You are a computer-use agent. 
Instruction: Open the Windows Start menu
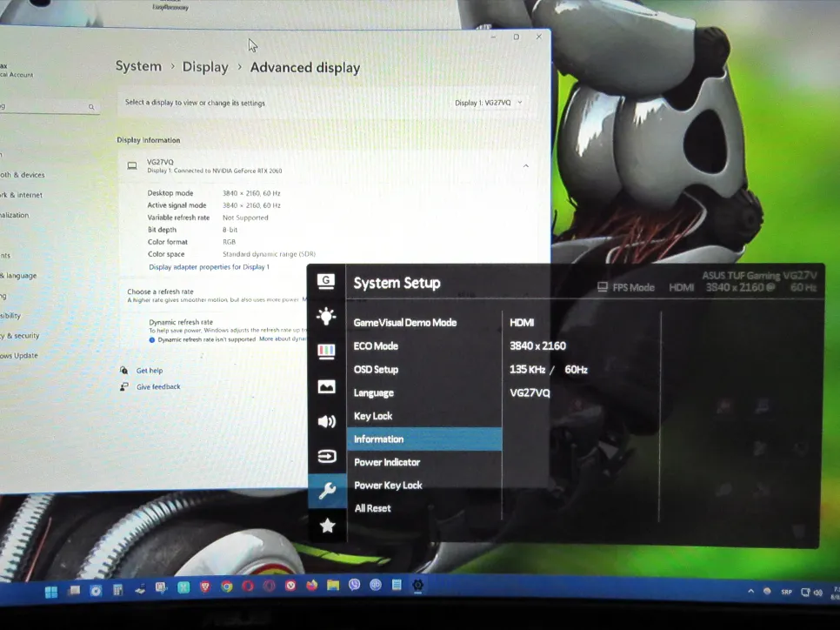(x=51, y=592)
